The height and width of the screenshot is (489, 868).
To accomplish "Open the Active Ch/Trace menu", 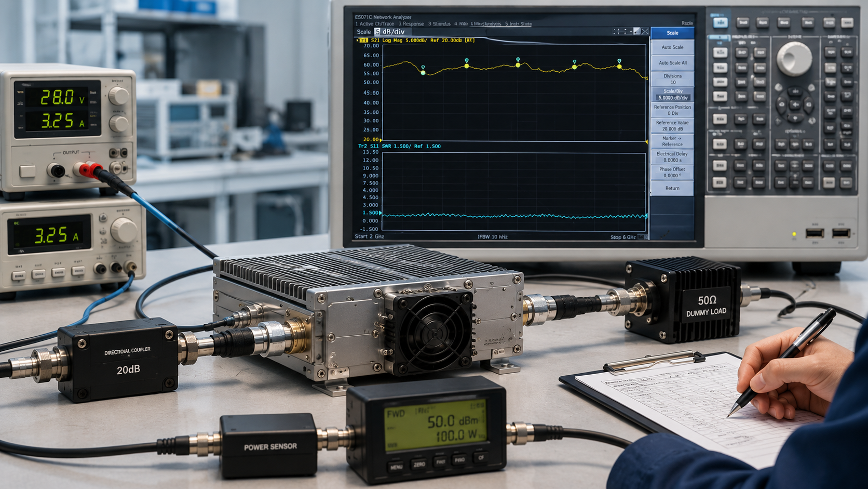I will pos(374,24).
